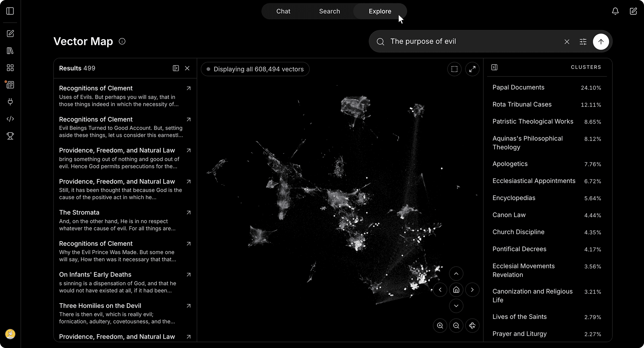Select the Papal Documents cluster
The height and width of the screenshot is (348, 644).
click(x=547, y=88)
